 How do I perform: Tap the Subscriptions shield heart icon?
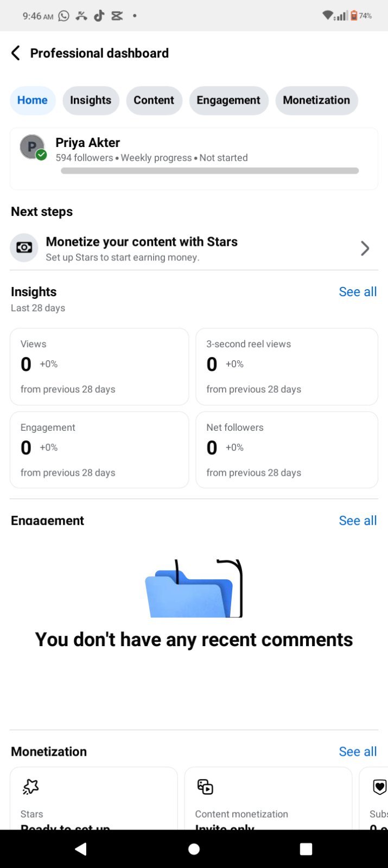(380, 787)
